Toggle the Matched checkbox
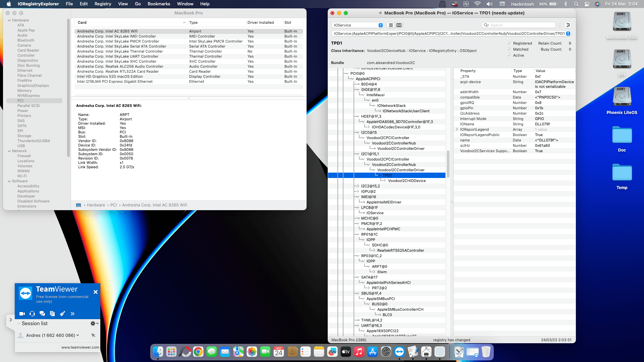Viewport: 644px width, 362px height. pos(509,49)
